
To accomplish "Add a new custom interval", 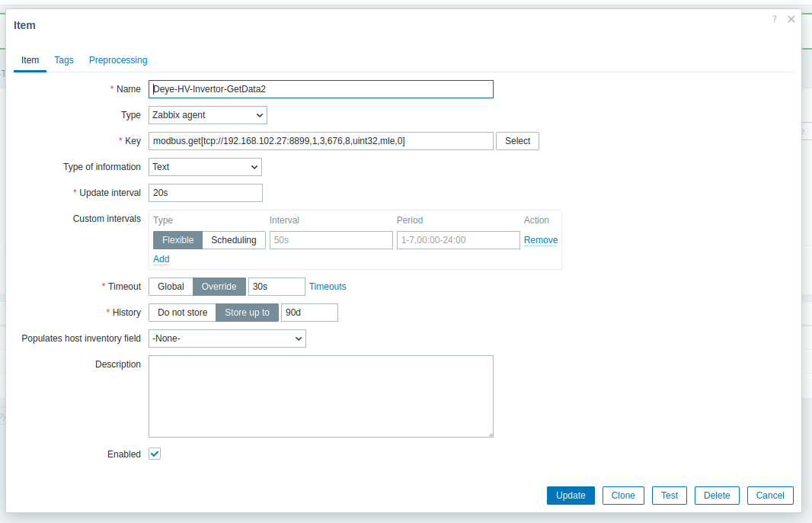I will (161, 259).
